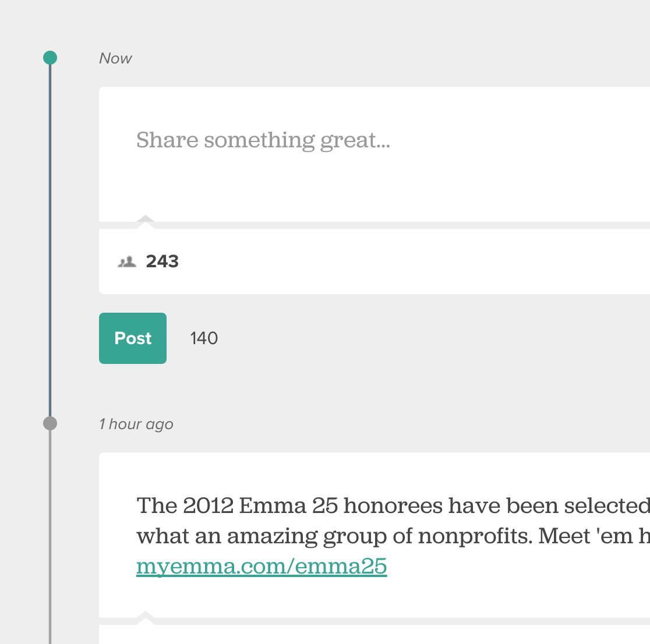Click the 'Now' timestamp label

[115, 58]
